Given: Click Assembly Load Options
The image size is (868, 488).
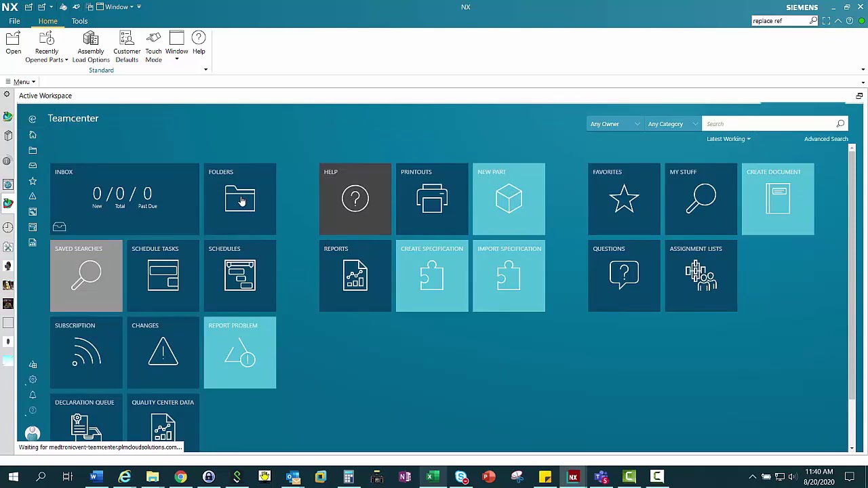Looking at the screenshot, I should point(91,47).
